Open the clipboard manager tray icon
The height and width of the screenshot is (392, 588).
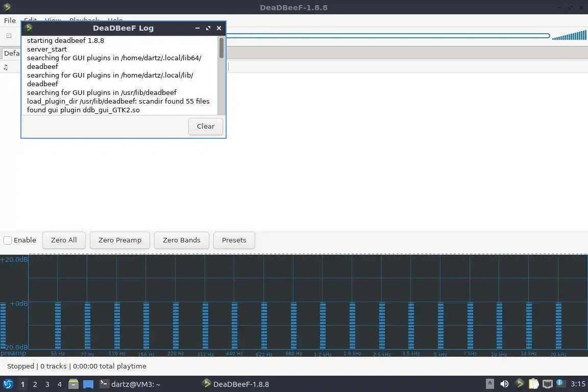[533, 384]
